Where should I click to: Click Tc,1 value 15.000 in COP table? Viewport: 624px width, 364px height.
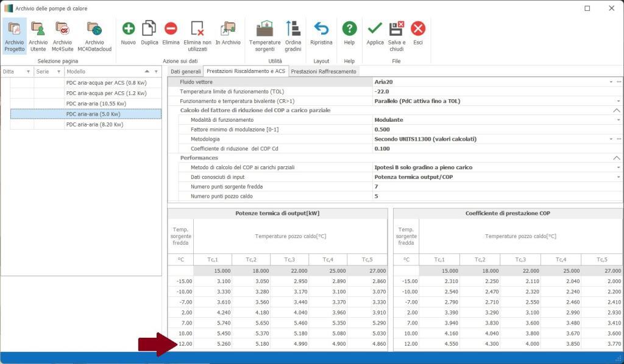pyautogui.click(x=439, y=271)
